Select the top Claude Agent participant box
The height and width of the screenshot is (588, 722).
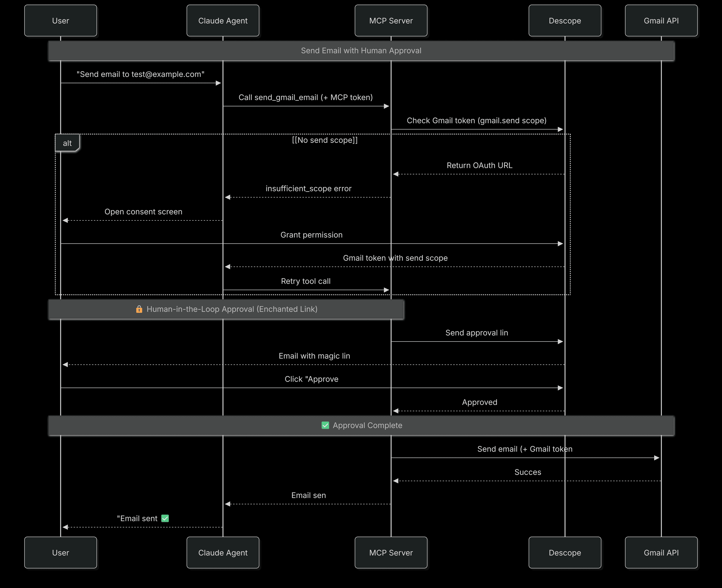[223, 21]
